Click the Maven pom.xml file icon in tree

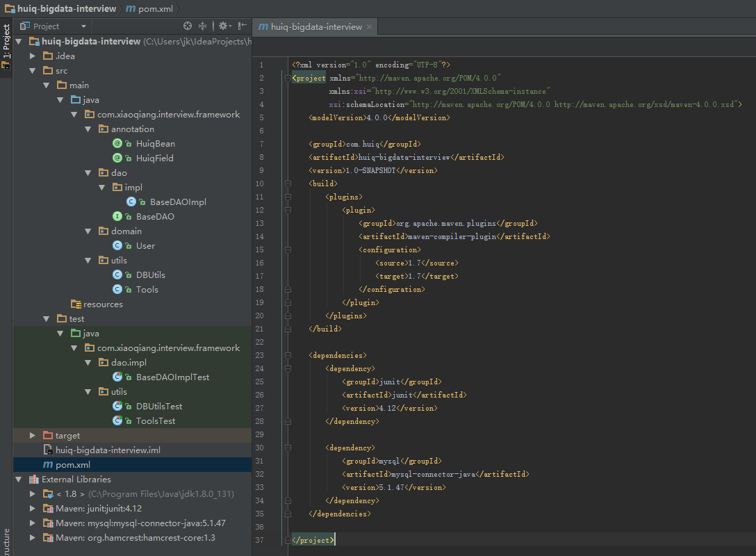click(48, 464)
